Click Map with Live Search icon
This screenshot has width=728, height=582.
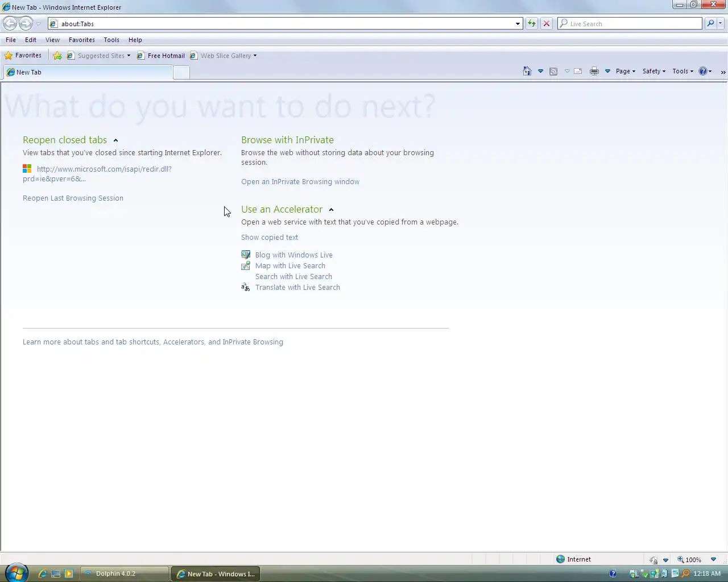click(246, 265)
